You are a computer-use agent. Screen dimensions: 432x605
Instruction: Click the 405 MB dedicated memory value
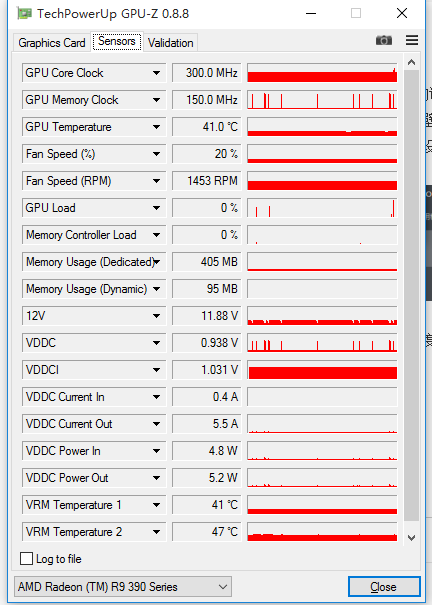206,262
